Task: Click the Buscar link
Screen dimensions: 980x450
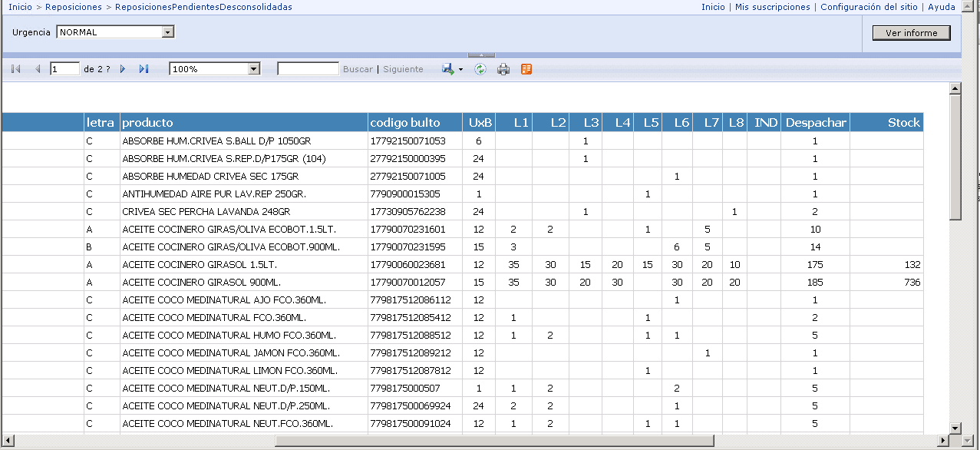Action: pos(358,69)
